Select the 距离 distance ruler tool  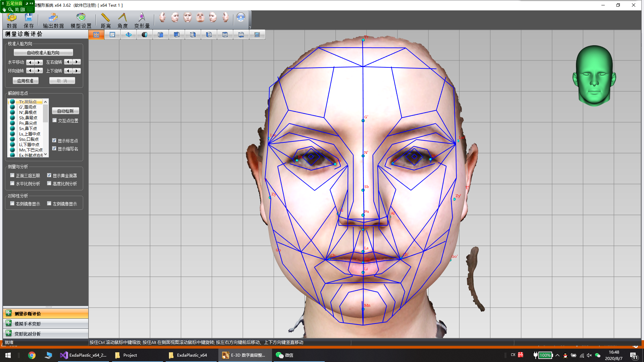(105, 20)
